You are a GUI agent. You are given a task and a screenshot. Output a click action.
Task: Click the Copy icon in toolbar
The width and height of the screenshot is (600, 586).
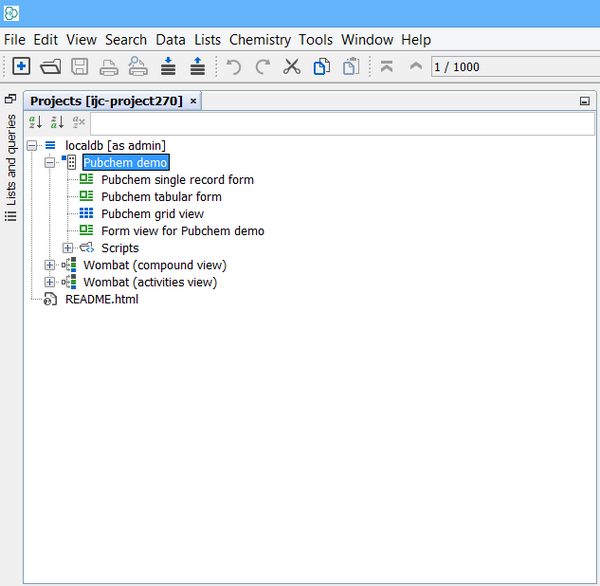[x=321, y=67]
